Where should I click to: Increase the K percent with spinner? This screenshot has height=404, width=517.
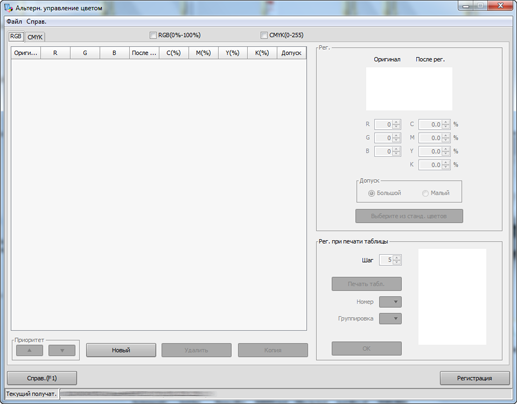pyautogui.click(x=446, y=162)
